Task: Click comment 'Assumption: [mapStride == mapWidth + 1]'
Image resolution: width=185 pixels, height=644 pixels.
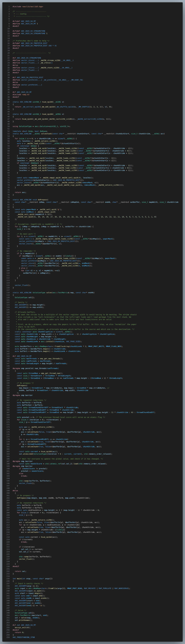Action: [x=38, y=224]
